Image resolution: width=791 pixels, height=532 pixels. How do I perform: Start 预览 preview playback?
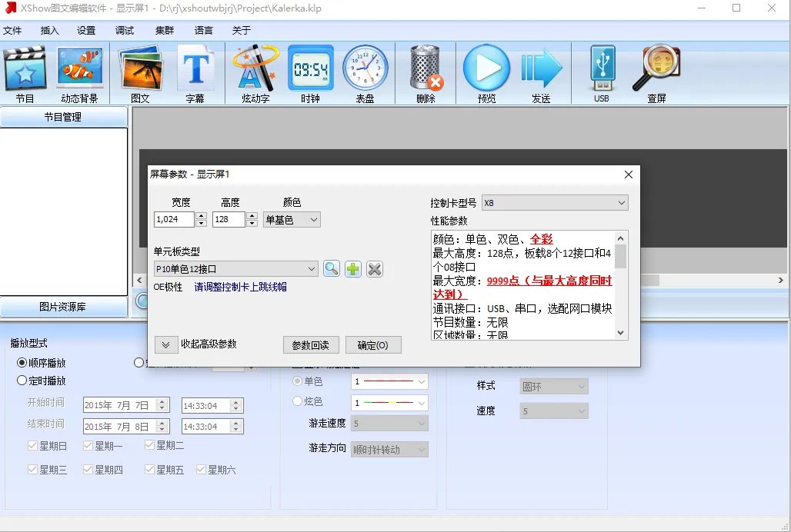click(486, 71)
